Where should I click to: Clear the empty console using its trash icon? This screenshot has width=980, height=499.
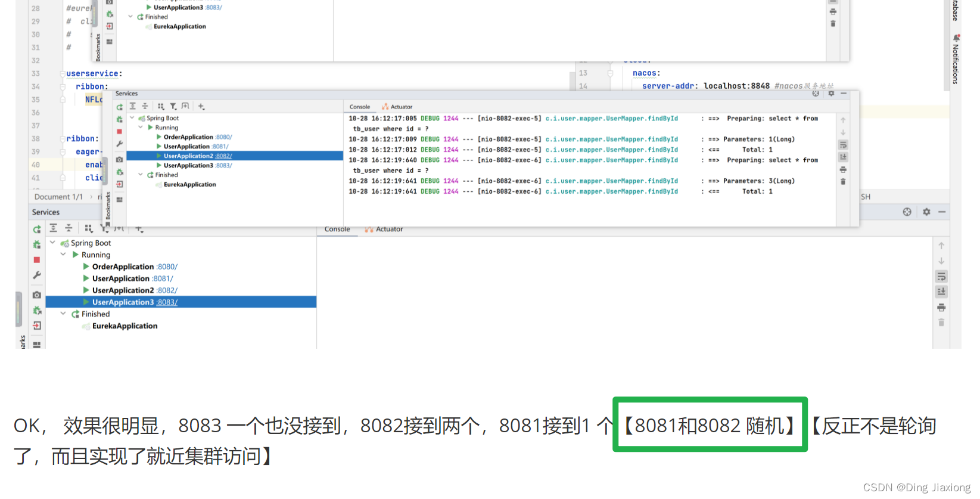pos(941,323)
